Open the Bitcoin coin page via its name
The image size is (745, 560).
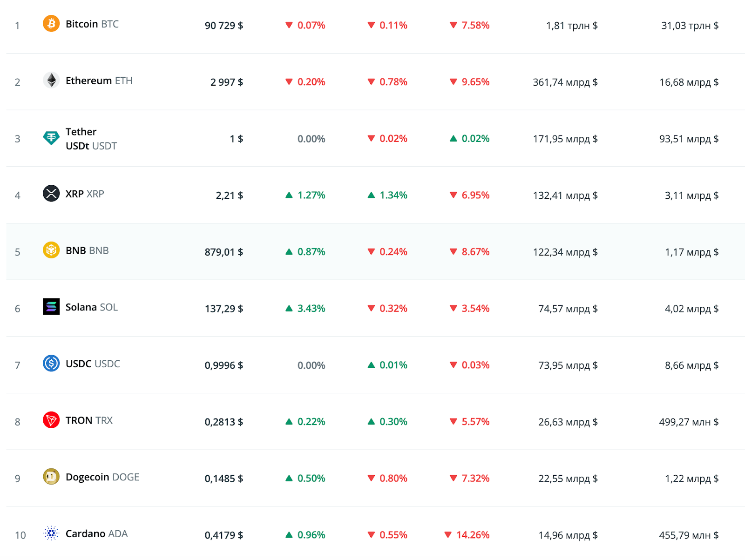click(82, 24)
